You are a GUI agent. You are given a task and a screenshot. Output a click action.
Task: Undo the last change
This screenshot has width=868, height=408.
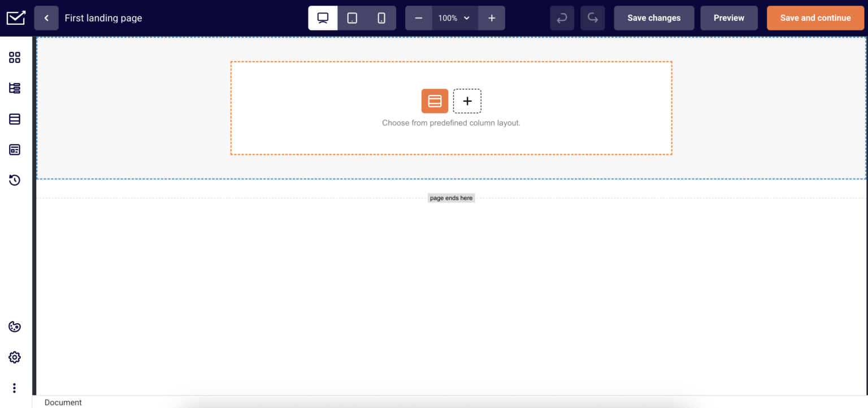pyautogui.click(x=562, y=18)
